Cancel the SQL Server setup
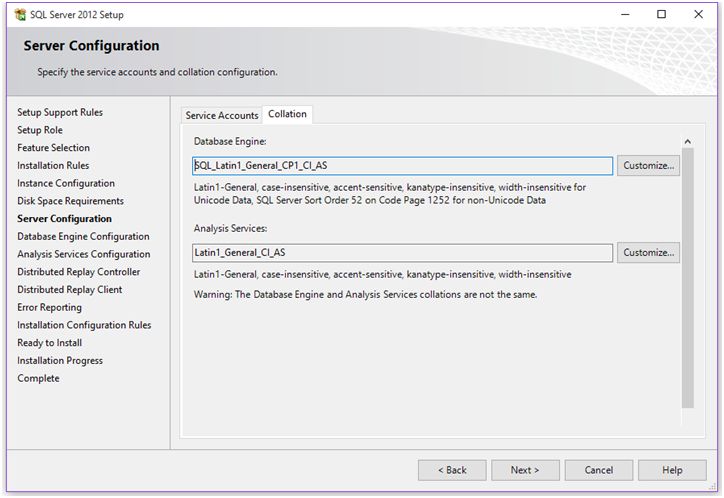Screen dimensions: 724x498 (x=598, y=470)
